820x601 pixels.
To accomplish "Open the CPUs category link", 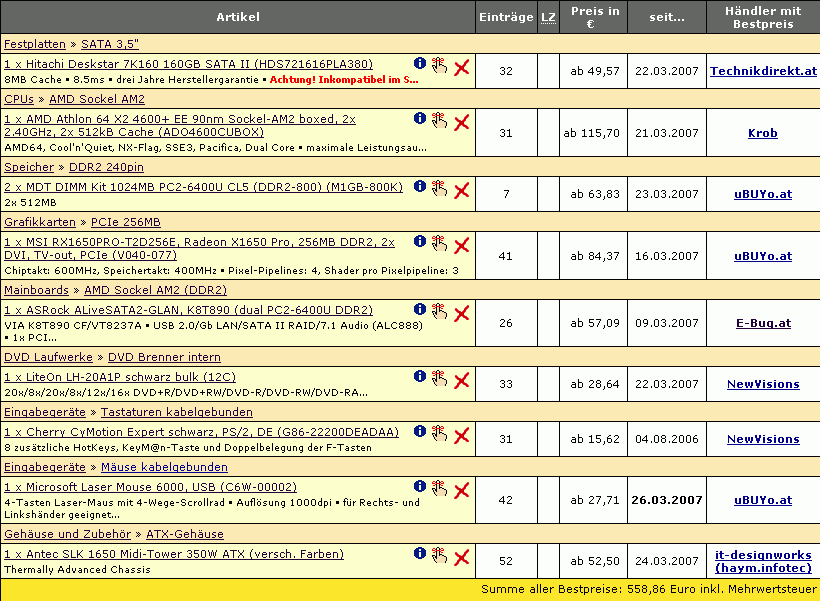I will pyautogui.click(x=19, y=99).
